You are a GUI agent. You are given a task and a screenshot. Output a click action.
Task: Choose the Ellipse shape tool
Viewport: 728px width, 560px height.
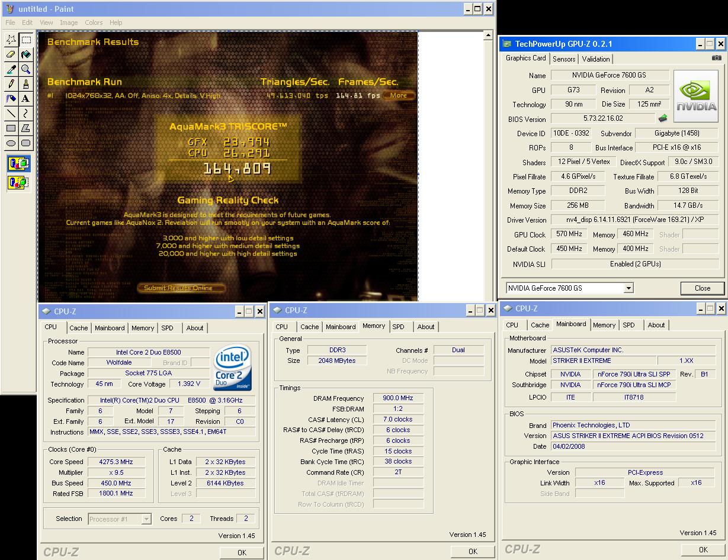tap(11, 143)
